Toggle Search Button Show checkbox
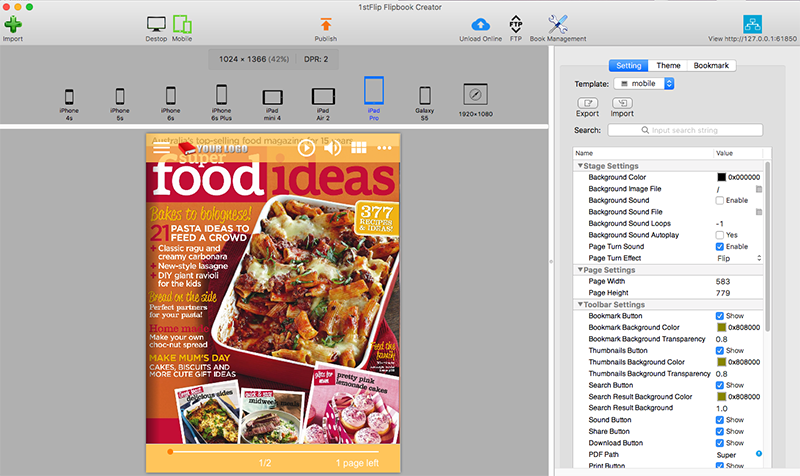Screen dimensions: 800x476 tap(719, 386)
